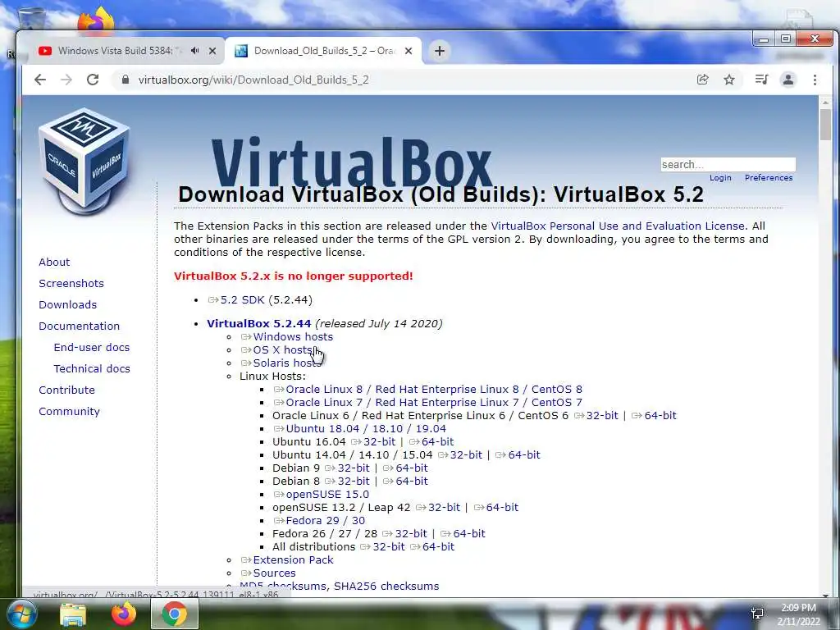Viewport: 840px width, 630px height.
Task: Open About in the sidebar
Action: point(54,262)
